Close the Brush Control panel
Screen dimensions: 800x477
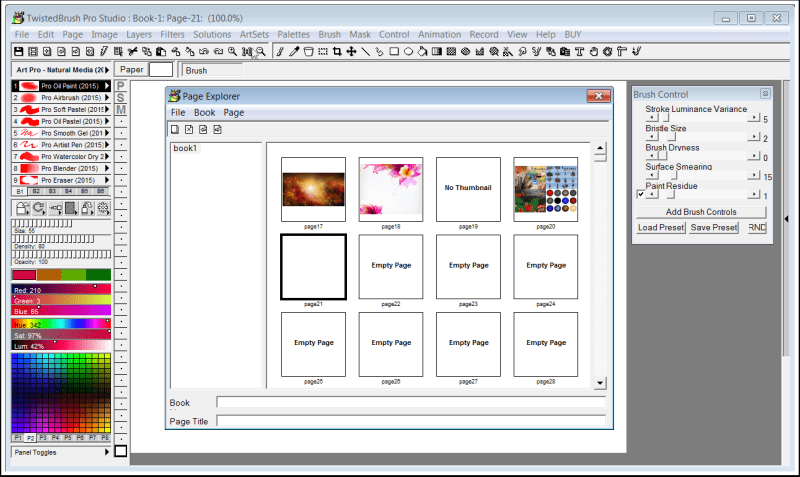coord(765,94)
